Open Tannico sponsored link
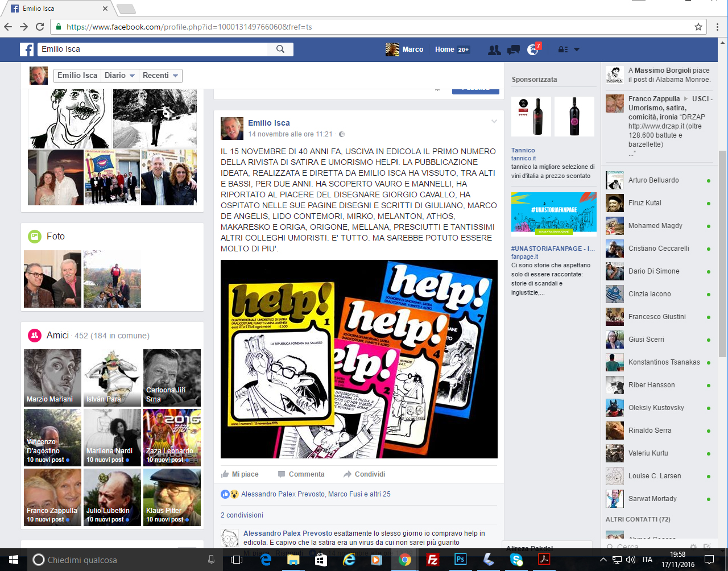Image resolution: width=728 pixels, height=571 pixels. tap(523, 151)
